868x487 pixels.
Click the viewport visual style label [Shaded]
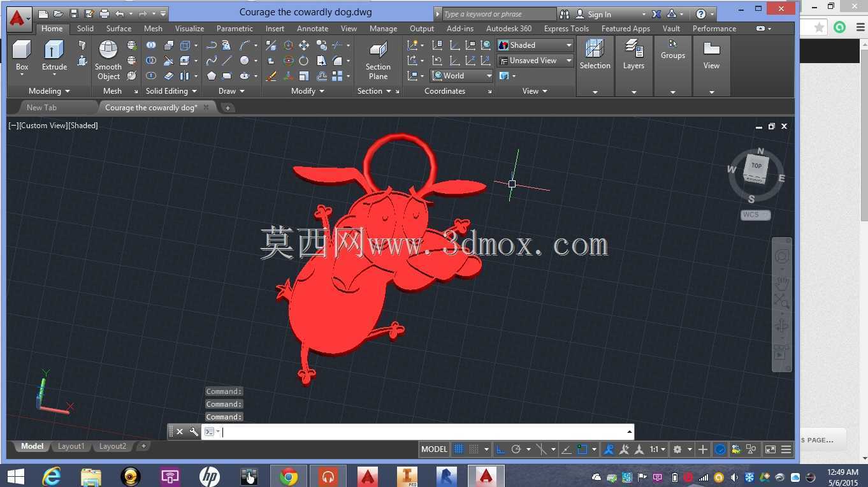coord(83,126)
